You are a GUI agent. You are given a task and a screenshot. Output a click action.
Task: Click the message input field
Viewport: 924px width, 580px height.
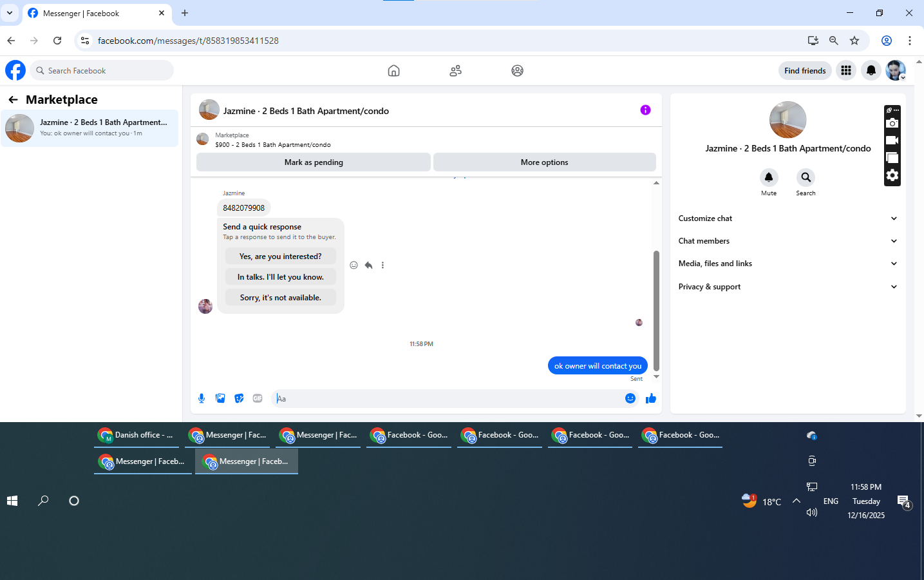448,398
